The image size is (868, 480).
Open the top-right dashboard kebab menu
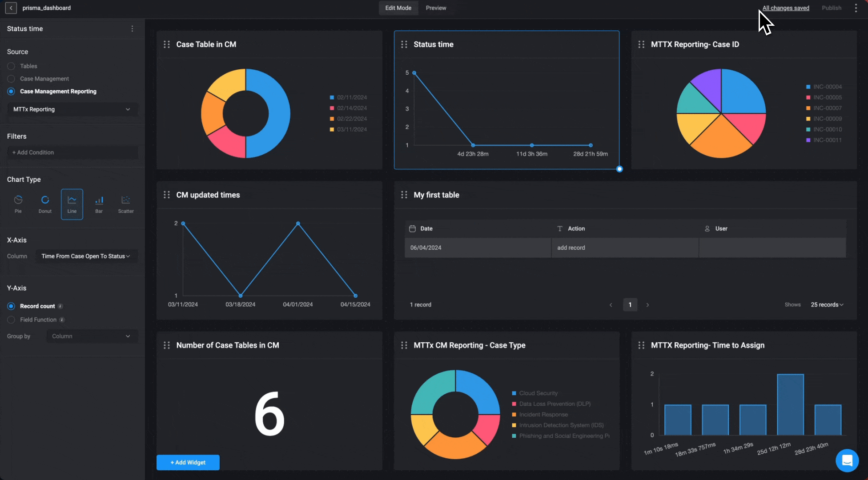(x=856, y=8)
